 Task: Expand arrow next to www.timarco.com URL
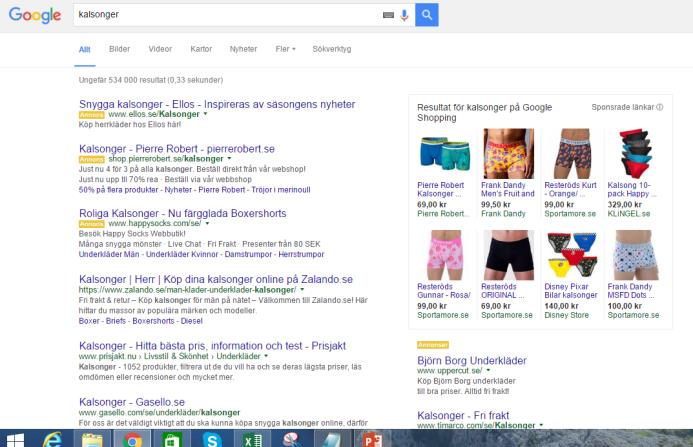click(541, 425)
